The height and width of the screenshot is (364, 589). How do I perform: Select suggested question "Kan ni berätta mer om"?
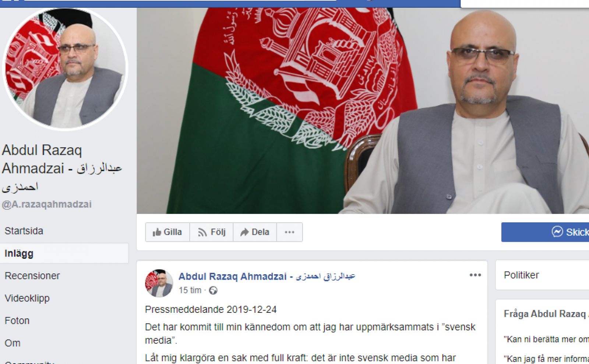tap(546, 339)
